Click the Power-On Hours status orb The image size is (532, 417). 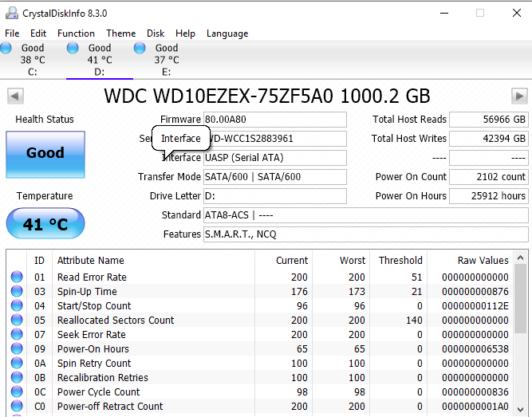point(17,349)
